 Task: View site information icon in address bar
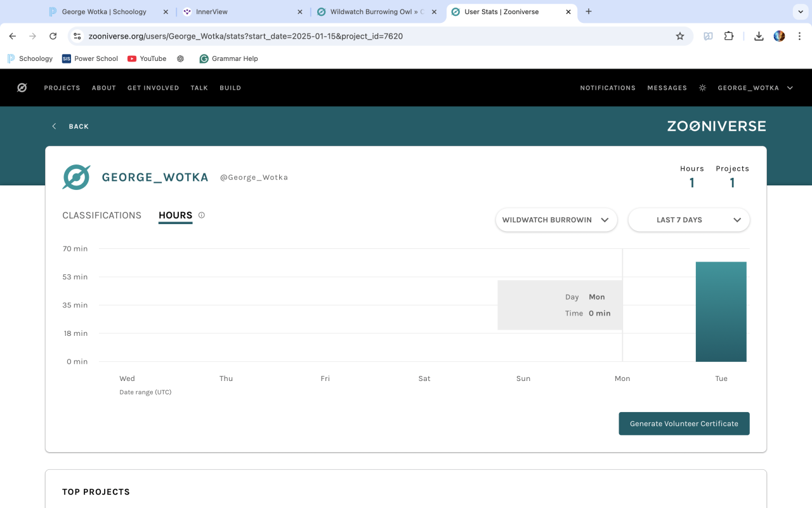[x=77, y=36]
